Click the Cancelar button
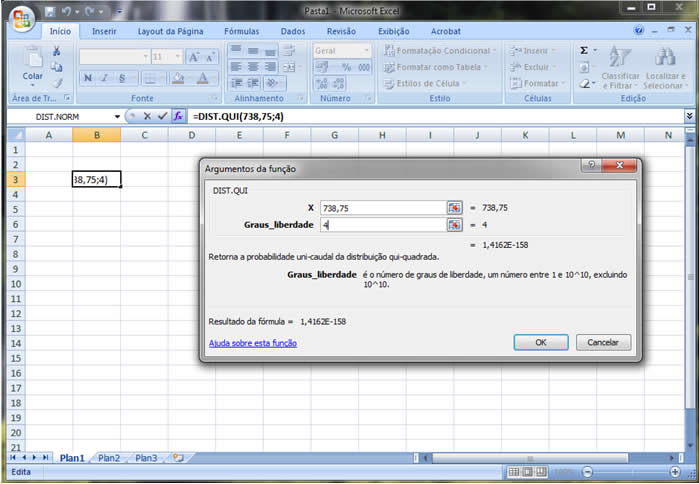 pyautogui.click(x=602, y=342)
